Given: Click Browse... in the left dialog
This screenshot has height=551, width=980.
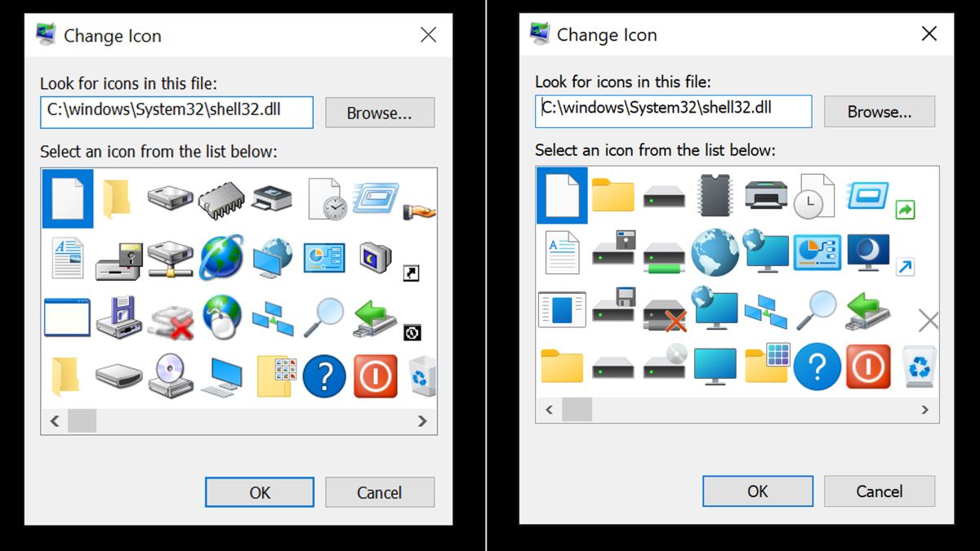Looking at the screenshot, I should pyautogui.click(x=380, y=113).
